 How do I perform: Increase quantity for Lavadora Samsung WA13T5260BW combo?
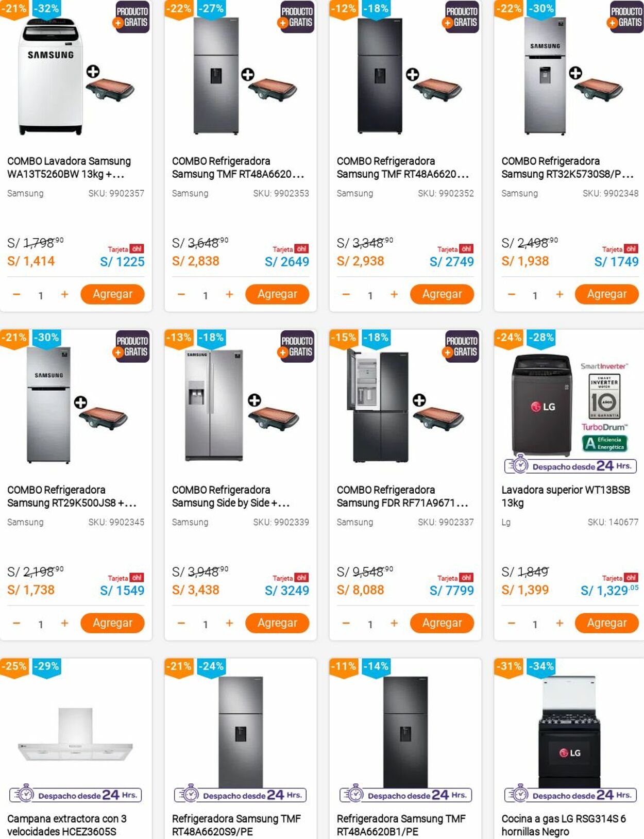pyautogui.click(x=64, y=294)
